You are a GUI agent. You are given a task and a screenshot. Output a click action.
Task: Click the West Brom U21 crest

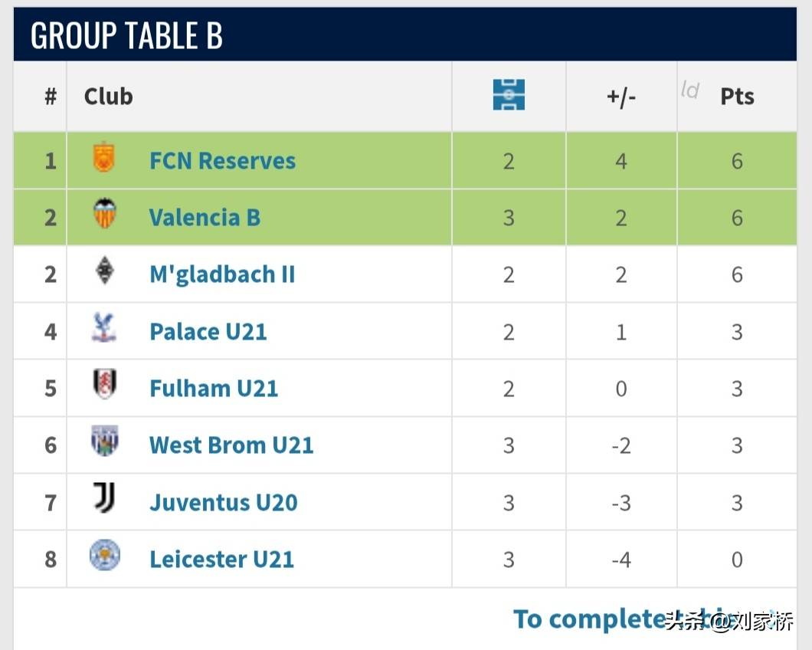[x=104, y=442]
